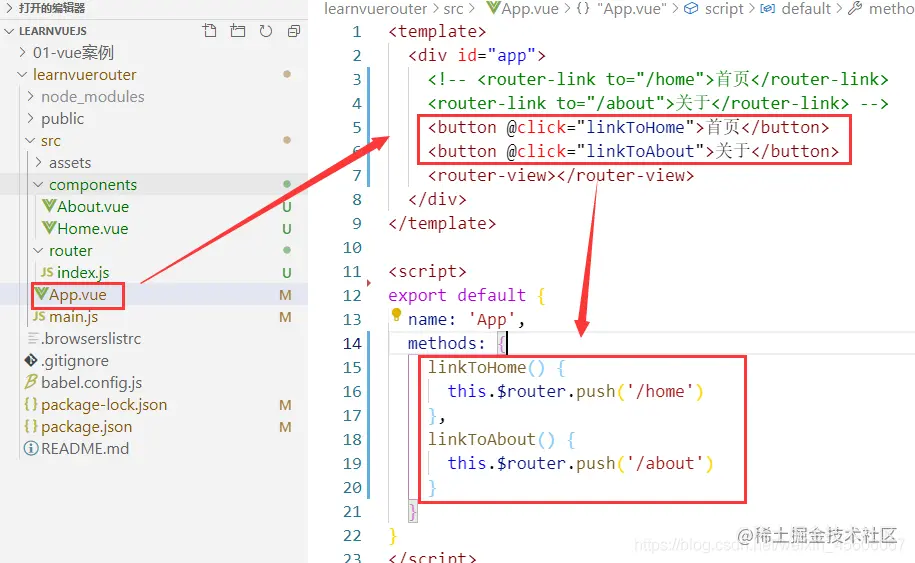Click line number 14 in the gutter
This screenshot has width=915, height=563.
pos(352,343)
